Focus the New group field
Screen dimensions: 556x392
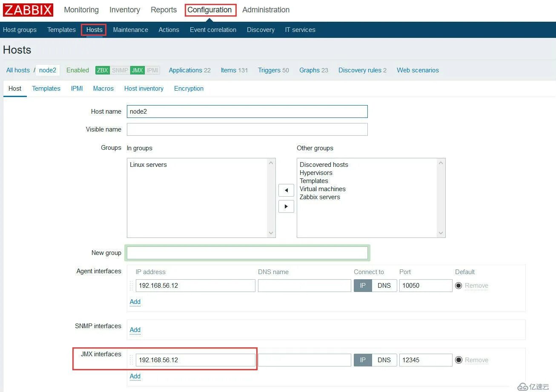pos(247,253)
